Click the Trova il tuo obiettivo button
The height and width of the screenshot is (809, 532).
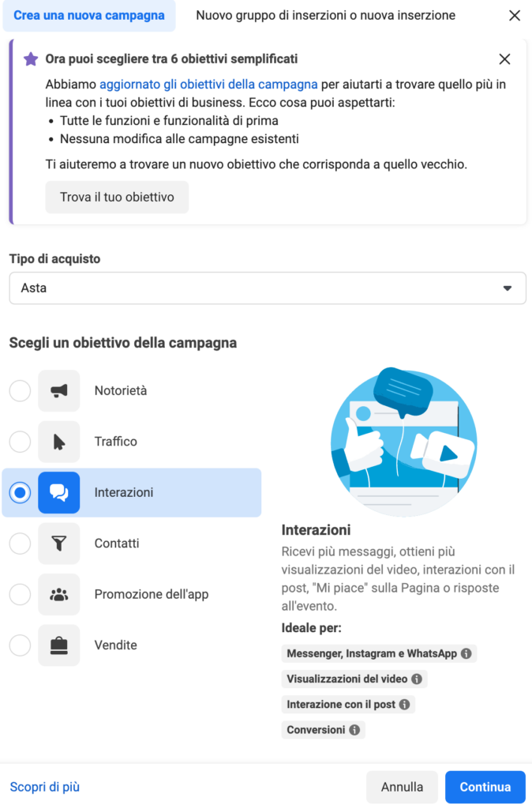[117, 197]
